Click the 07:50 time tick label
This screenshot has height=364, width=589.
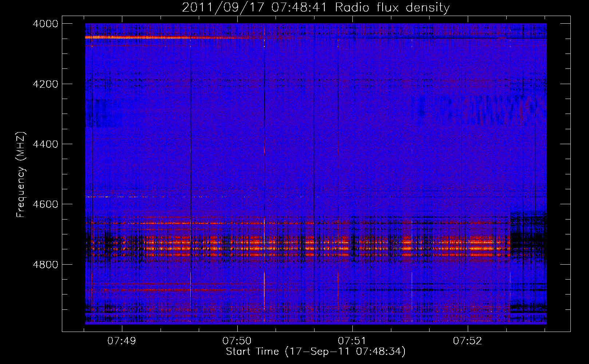tap(237, 341)
